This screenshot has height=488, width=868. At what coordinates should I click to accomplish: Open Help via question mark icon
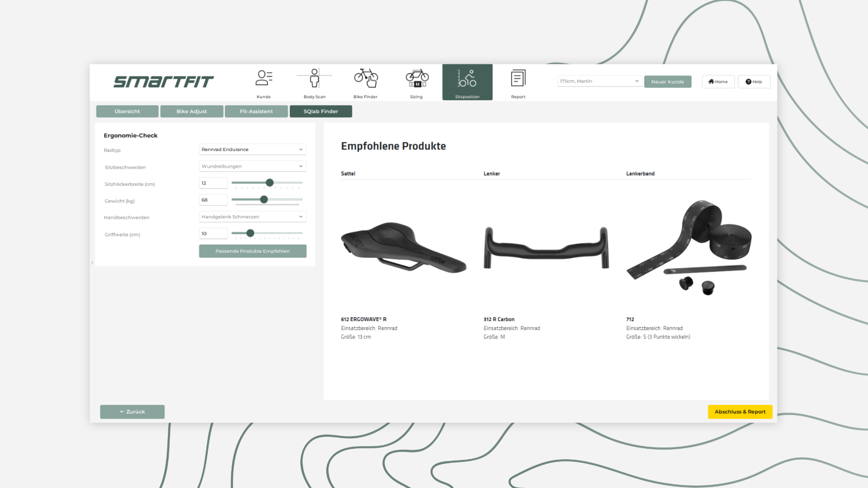pyautogui.click(x=754, y=82)
